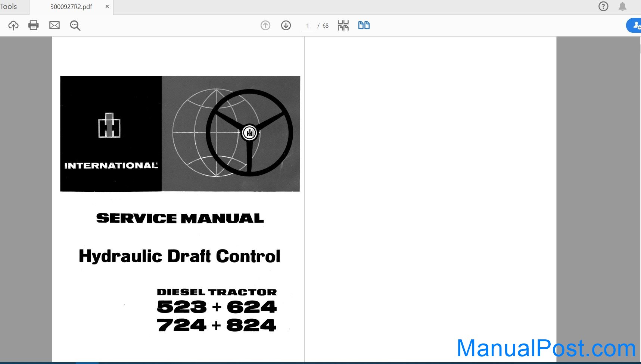
Task: Switch to the Tools tab
Action: (9, 6)
